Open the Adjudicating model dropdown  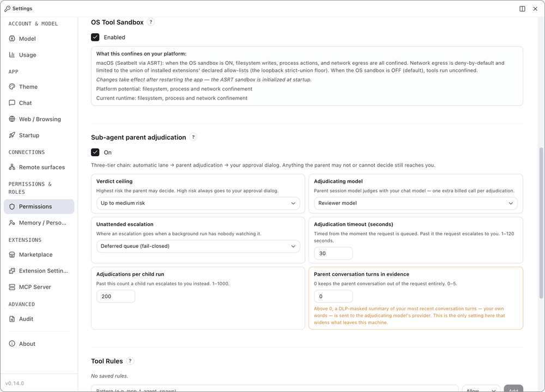tap(416, 203)
